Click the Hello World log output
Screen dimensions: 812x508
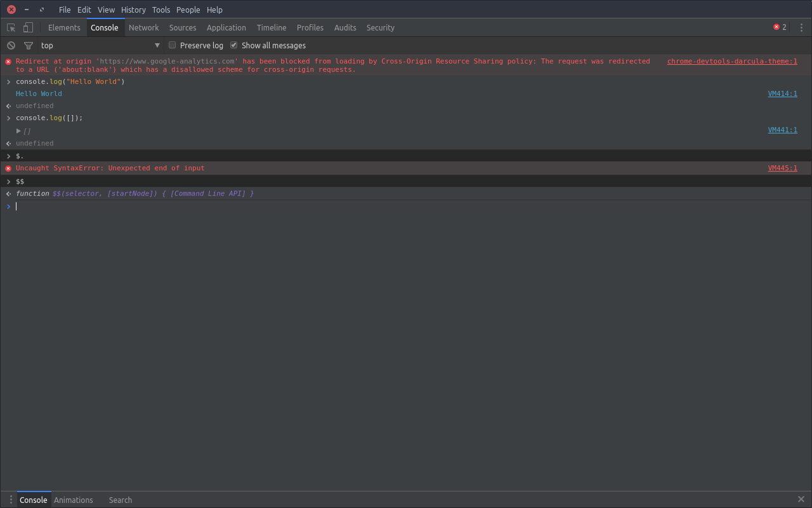pyautogui.click(x=39, y=94)
